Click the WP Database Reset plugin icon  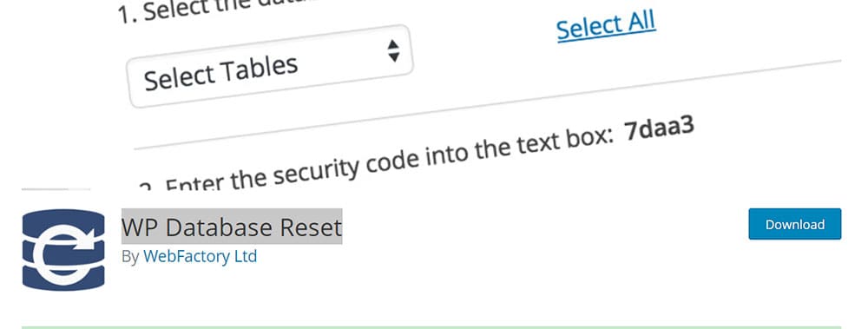(x=63, y=250)
